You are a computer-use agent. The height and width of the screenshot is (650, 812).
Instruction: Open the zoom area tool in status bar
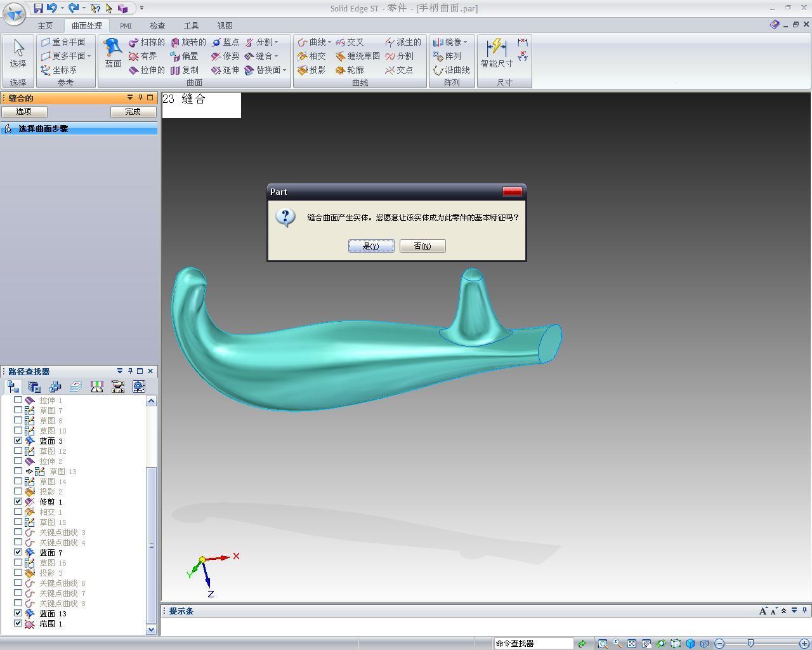click(x=603, y=644)
